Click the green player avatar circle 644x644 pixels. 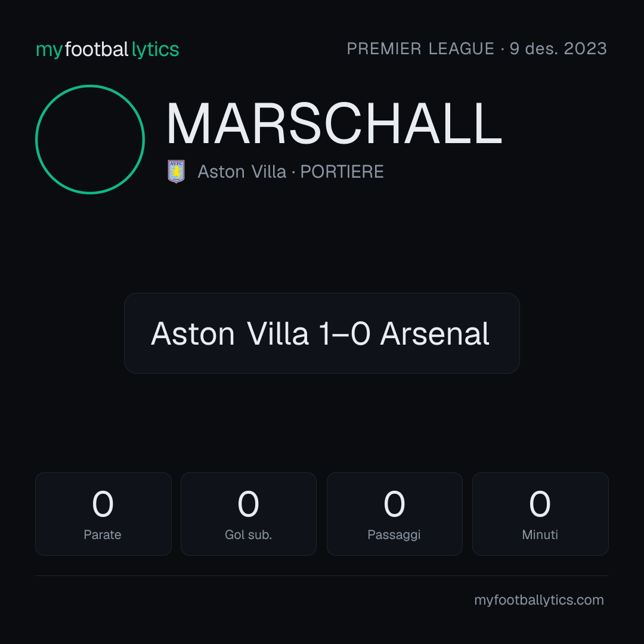pos(90,140)
